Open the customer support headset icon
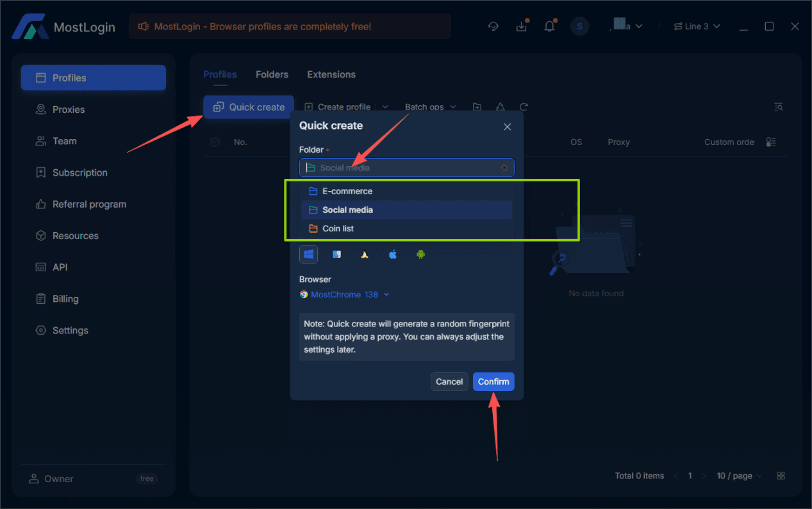 493,26
